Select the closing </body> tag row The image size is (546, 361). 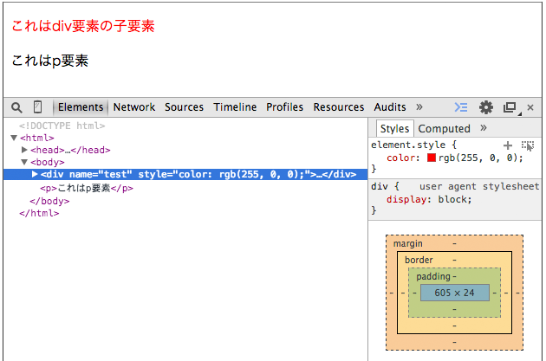(x=49, y=201)
